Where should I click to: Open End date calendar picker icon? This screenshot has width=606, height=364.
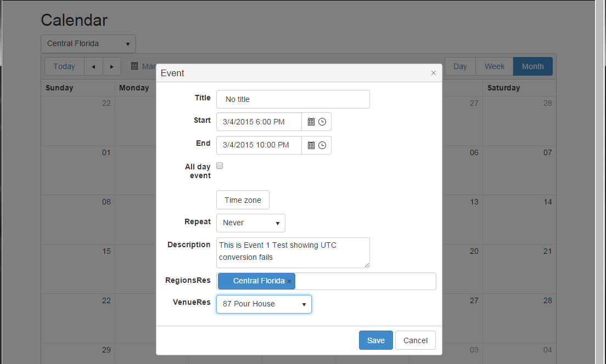tap(311, 145)
